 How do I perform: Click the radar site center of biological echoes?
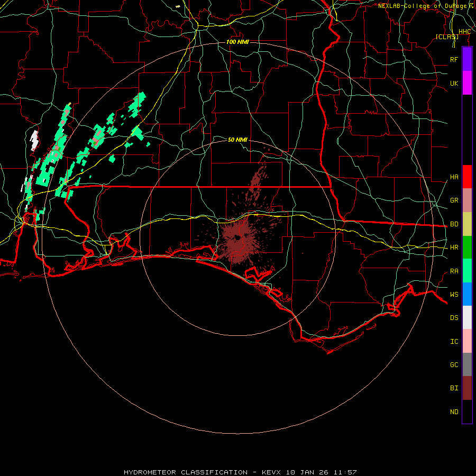[239, 238]
